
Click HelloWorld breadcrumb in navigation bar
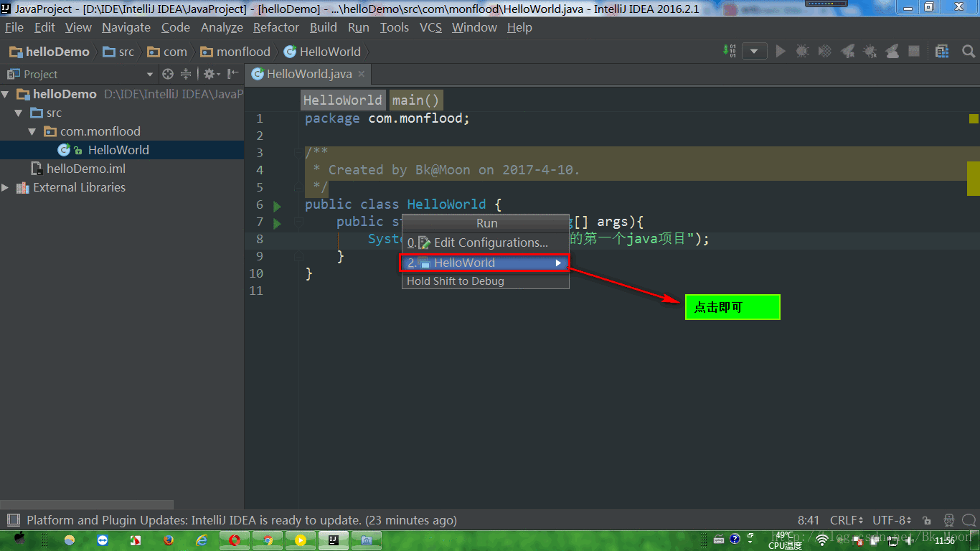[322, 52]
